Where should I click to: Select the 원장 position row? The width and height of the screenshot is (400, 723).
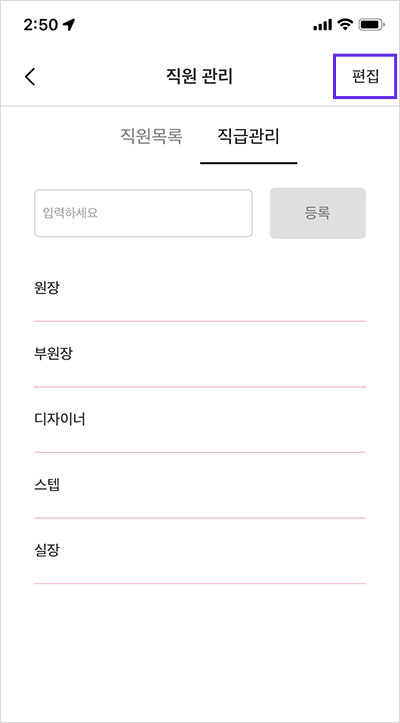tap(200, 289)
